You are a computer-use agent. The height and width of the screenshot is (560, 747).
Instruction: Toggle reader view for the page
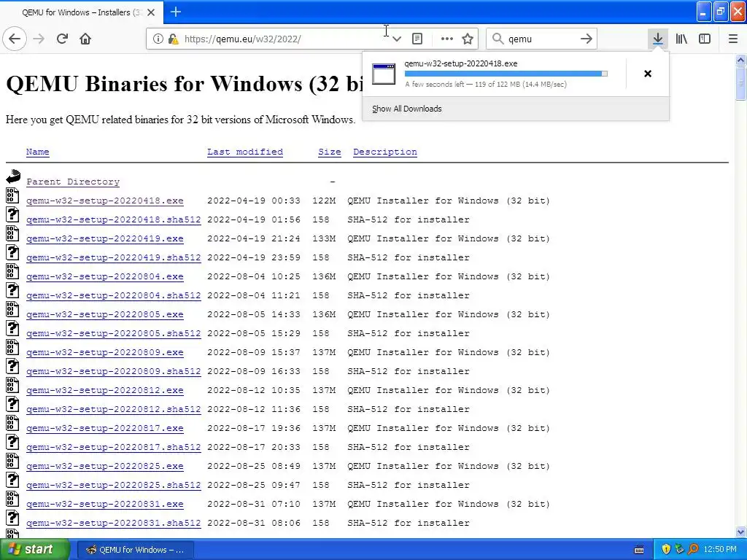[417, 39]
